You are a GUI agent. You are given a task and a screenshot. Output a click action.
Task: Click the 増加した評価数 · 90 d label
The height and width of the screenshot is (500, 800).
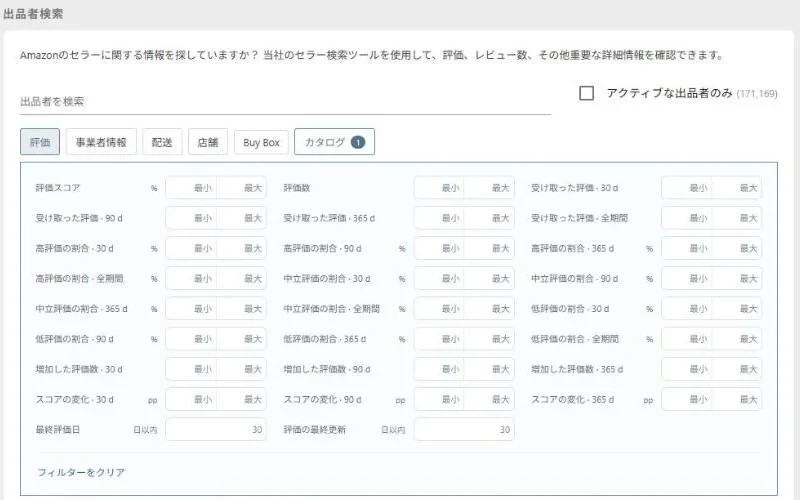pyautogui.click(x=327, y=369)
